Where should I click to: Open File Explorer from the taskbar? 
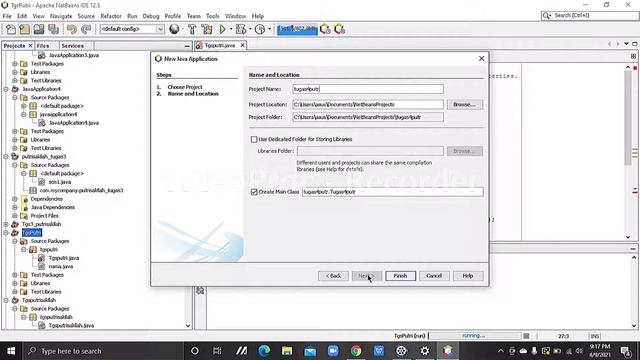pos(287,351)
